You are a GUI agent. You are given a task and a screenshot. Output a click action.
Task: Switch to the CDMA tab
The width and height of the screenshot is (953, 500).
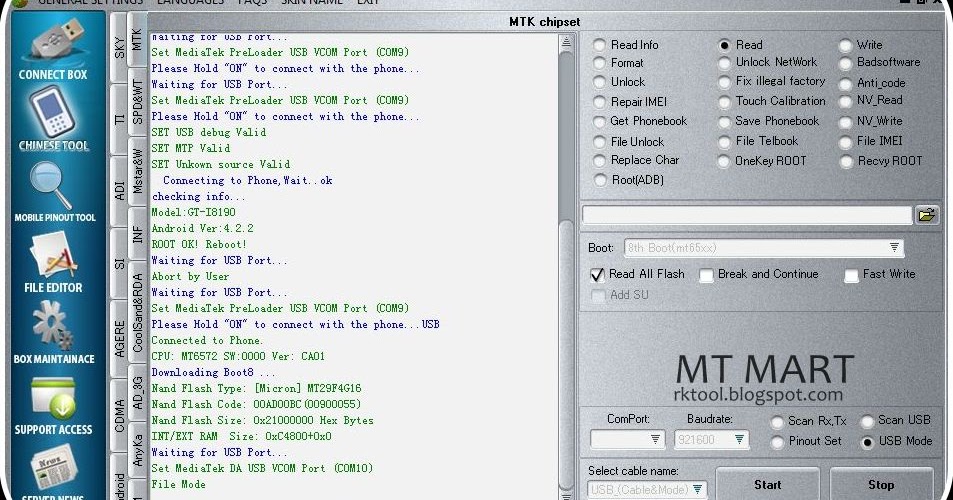119,416
